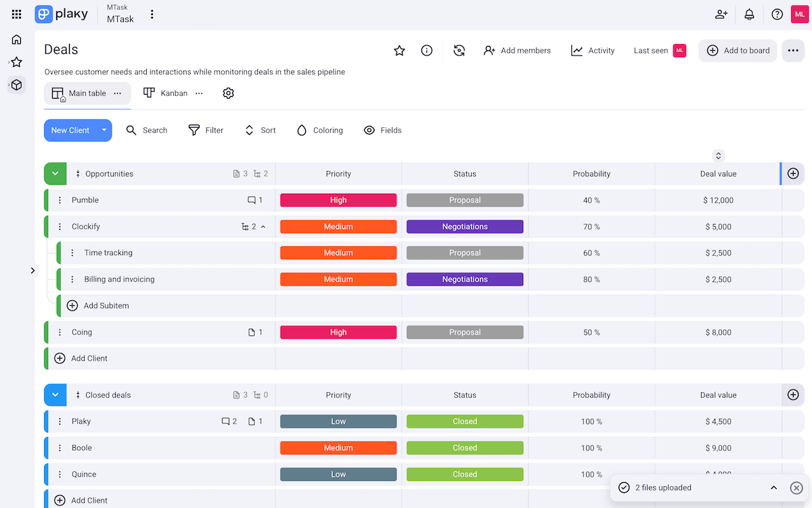Open the Filter options

coord(206,130)
